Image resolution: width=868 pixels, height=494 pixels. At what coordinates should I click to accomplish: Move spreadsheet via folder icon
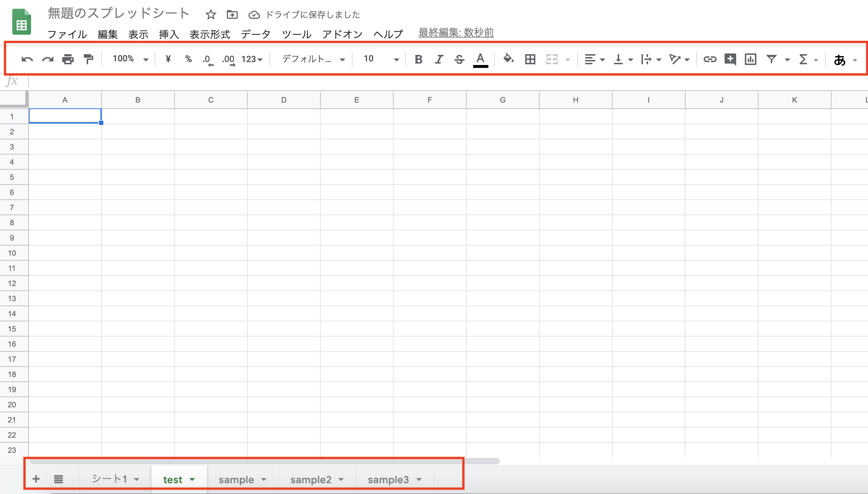click(x=232, y=15)
